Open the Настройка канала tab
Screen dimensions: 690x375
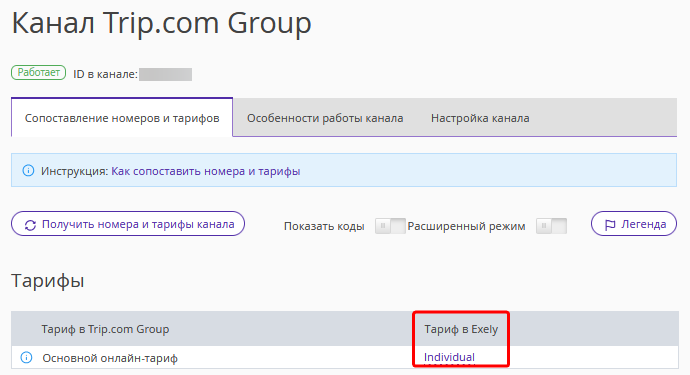click(480, 118)
